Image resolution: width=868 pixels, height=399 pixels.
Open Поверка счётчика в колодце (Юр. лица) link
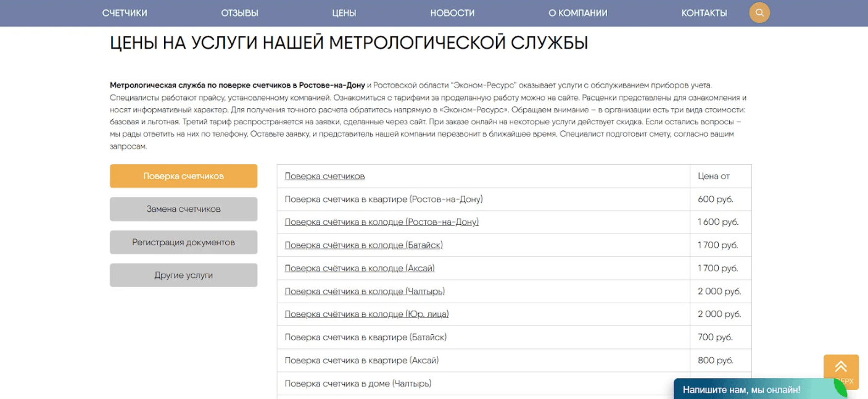(366, 314)
